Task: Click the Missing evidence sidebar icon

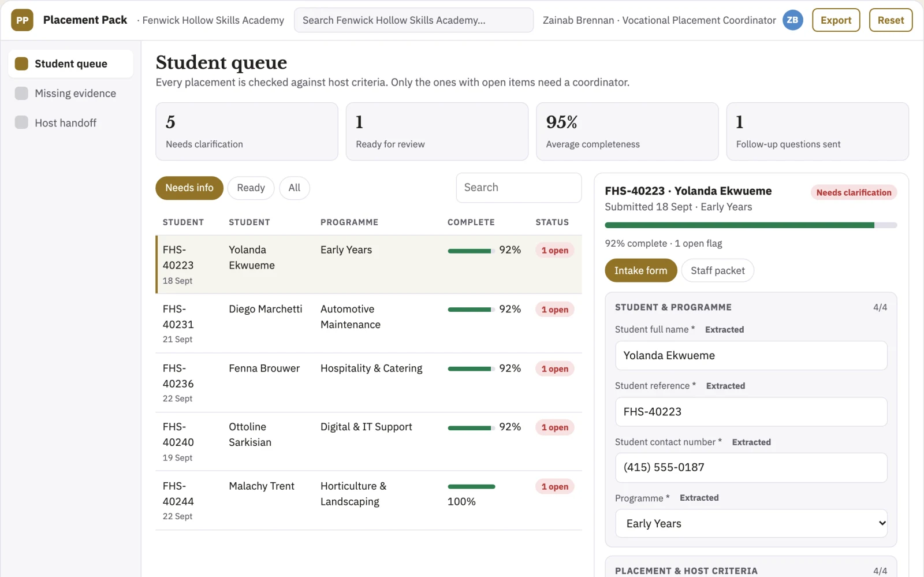Action: pos(21,93)
